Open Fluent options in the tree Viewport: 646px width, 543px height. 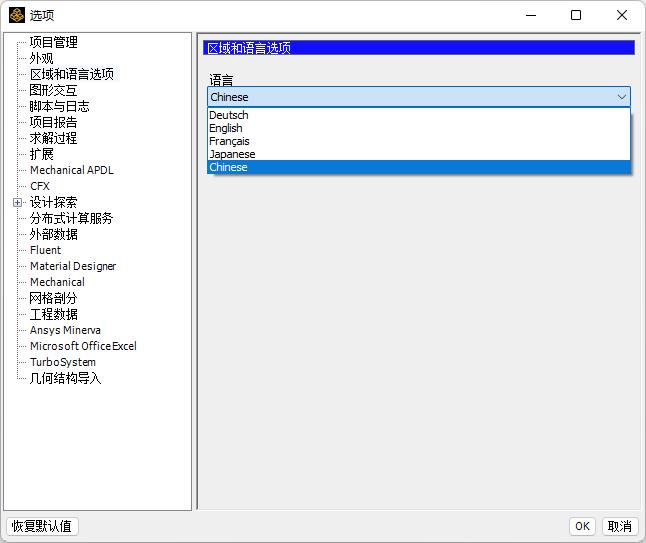[x=45, y=250]
